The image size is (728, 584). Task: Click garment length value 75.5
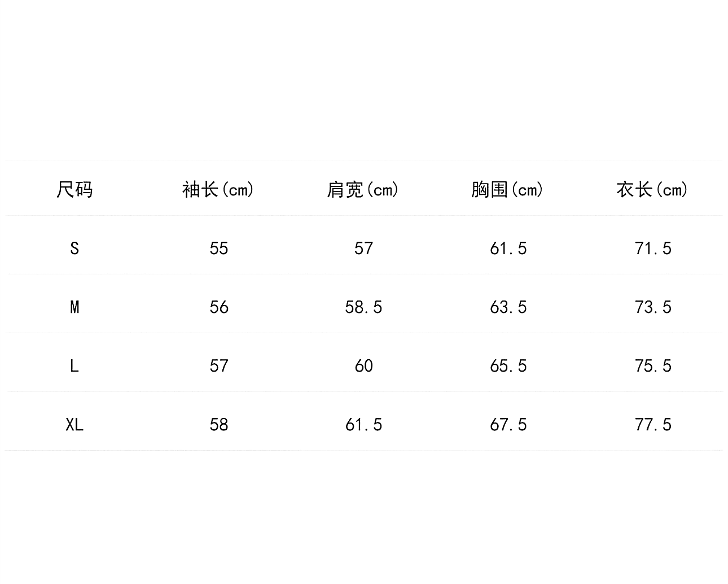tap(653, 366)
